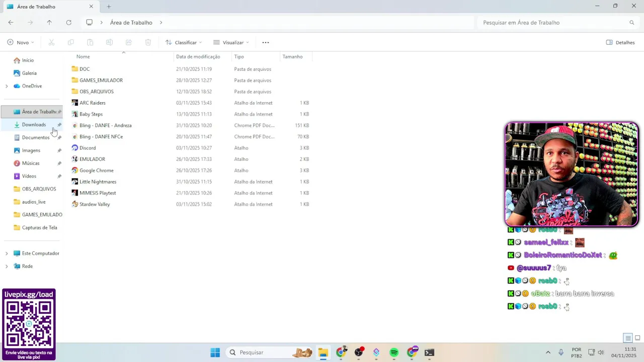Open Galeria in the sidebar
The height and width of the screenshot is (362, 644).
(x=29, y=73)
